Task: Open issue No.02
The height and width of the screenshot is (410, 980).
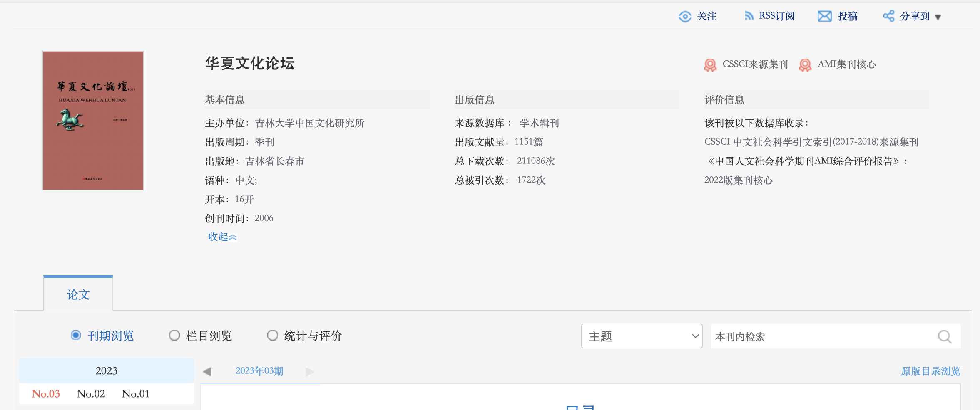Action: point(91,393)
